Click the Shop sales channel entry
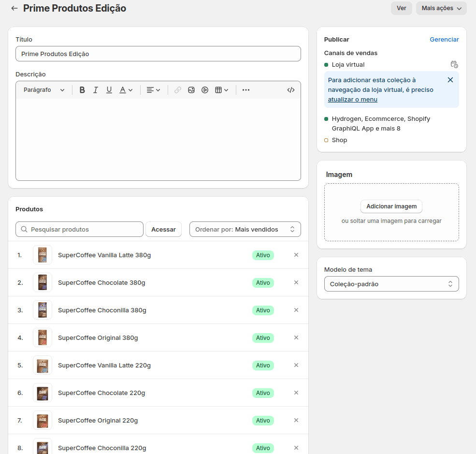The height and width of the screenshot is (454, 476). click(339, 140)
